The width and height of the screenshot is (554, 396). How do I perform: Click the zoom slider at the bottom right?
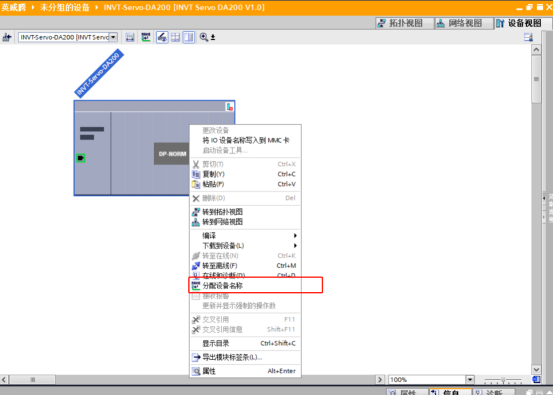[503, 380]
